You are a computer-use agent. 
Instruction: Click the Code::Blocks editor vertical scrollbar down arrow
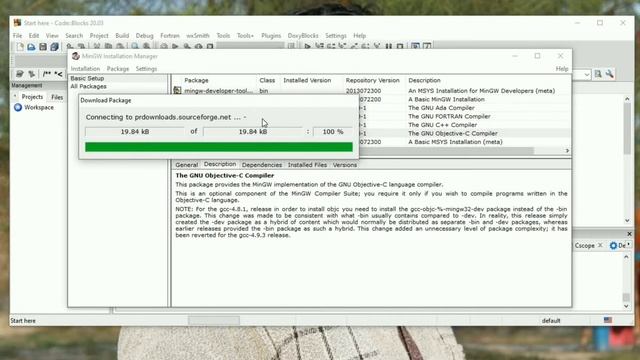[x=627, y=220]
